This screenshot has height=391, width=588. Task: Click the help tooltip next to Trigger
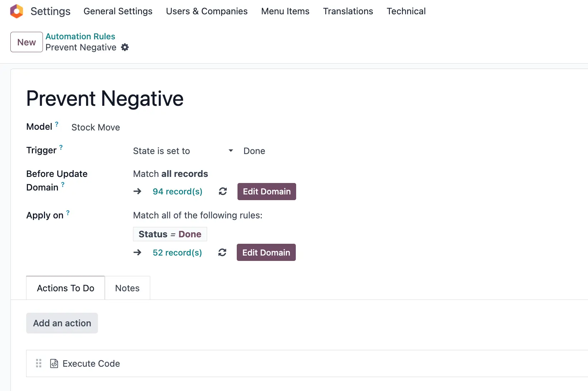[61, 147]
